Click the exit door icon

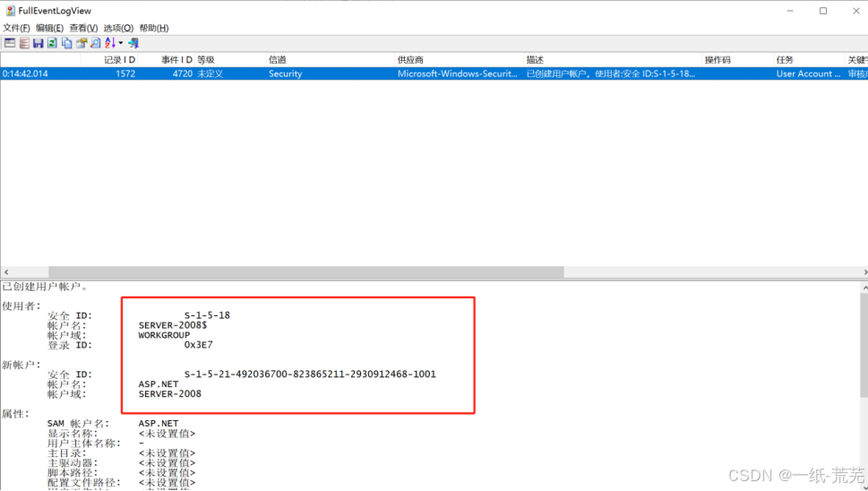(x=133, y=43)
